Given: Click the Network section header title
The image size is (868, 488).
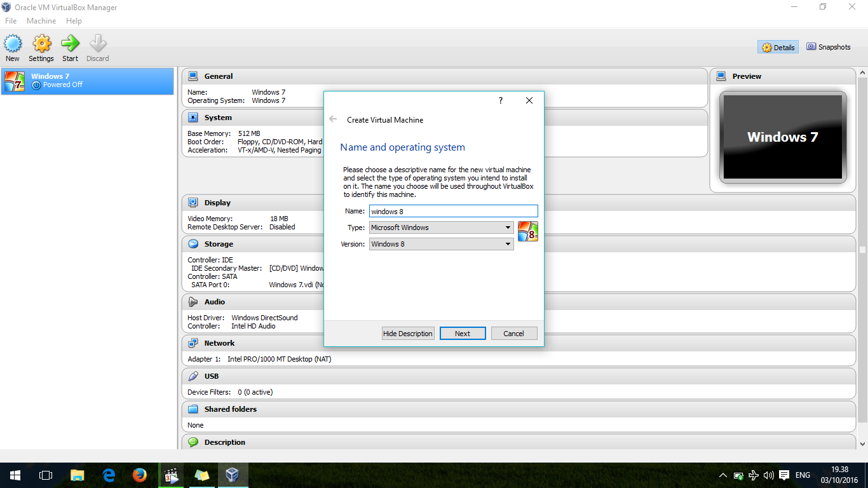Looking at the screenshot, I should 219,343.
